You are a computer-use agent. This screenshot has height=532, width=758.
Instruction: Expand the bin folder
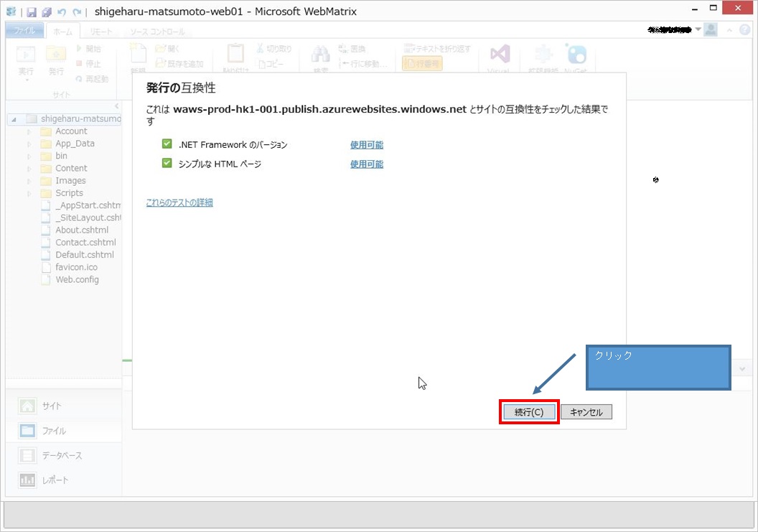pyautogui.click(x=29, y=157)
